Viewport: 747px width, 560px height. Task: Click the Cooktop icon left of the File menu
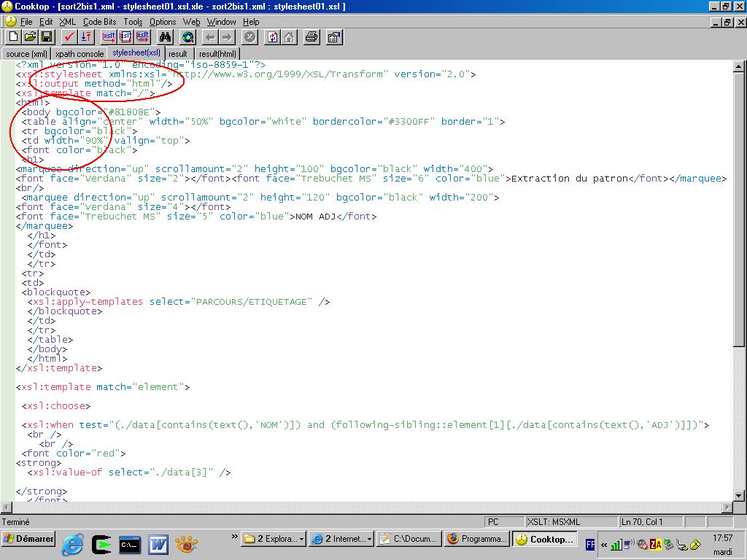(x=9, y=21)
